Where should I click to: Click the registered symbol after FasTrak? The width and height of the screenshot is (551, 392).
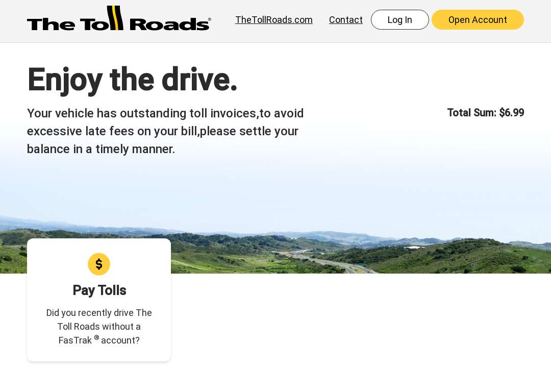point(96,337)
